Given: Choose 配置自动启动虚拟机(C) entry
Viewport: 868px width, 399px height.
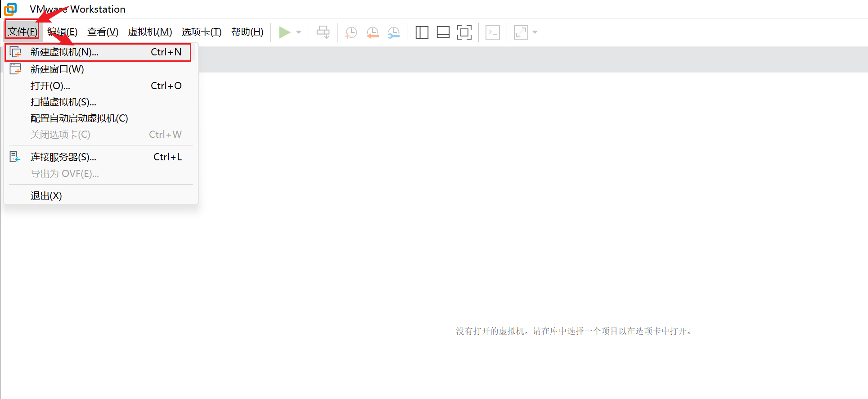Looking at the screenshot, I should click(101, 118).
